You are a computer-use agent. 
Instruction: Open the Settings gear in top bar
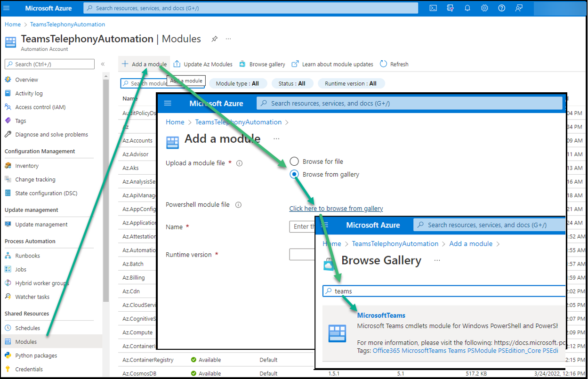[x=484, y=8]
